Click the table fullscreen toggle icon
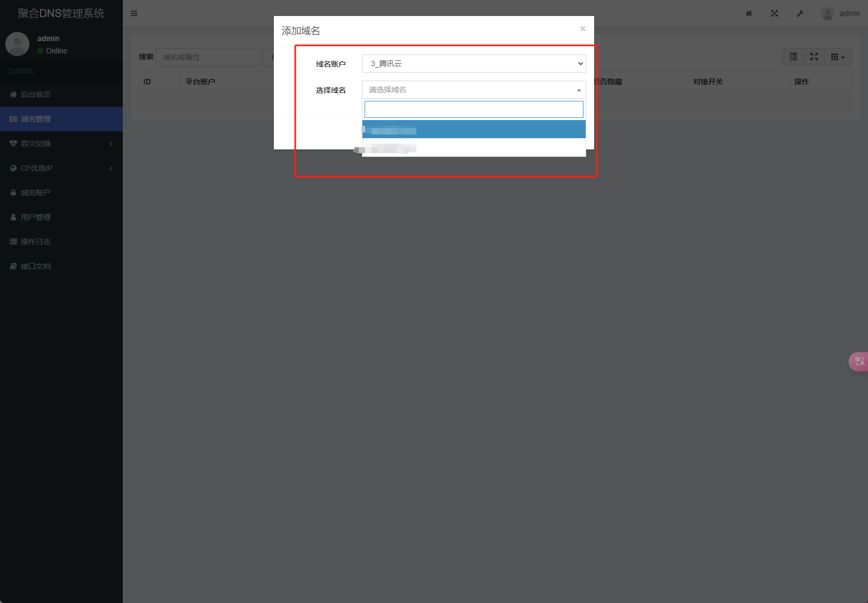This screenshot has width=868, height=603. (x=814, y=57)
